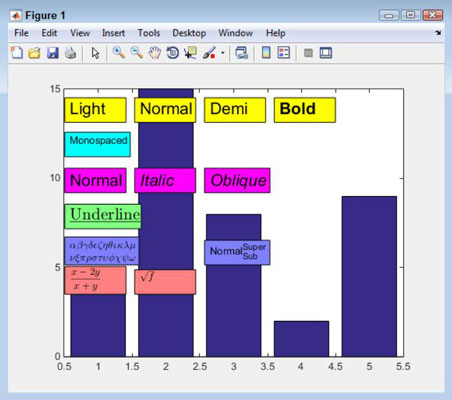
Task: Select the bar at x equals 5
Action: (x=369, y=276)
